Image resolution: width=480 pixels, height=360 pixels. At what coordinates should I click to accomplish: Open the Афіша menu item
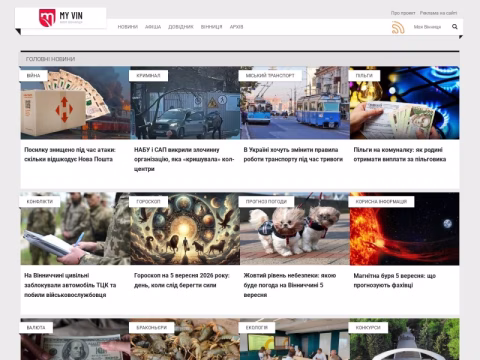153,27
